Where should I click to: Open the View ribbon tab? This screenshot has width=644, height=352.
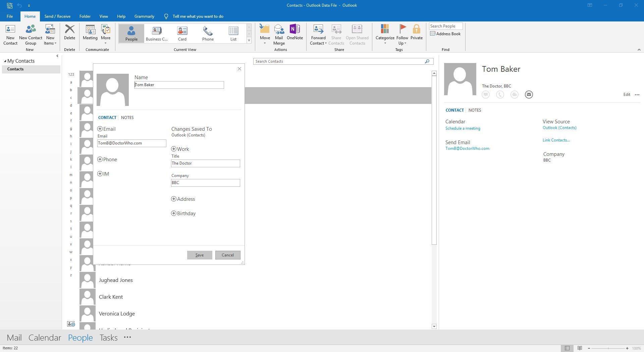pyautogui.click(x=104, y=16)
